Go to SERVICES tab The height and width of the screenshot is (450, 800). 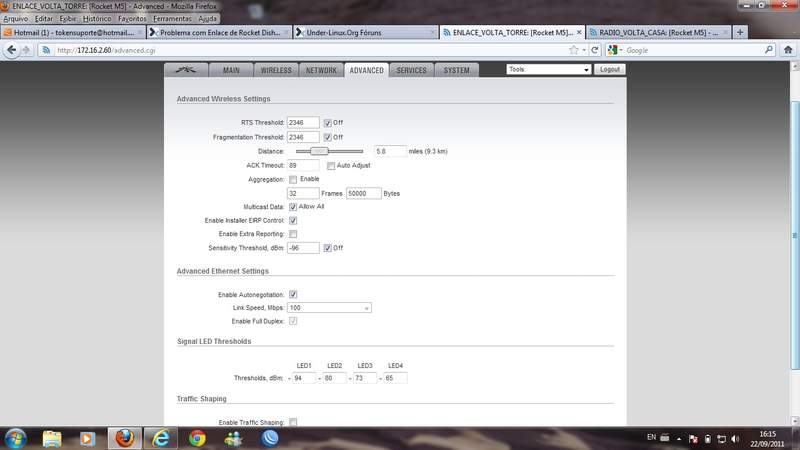tap(411, 70)
